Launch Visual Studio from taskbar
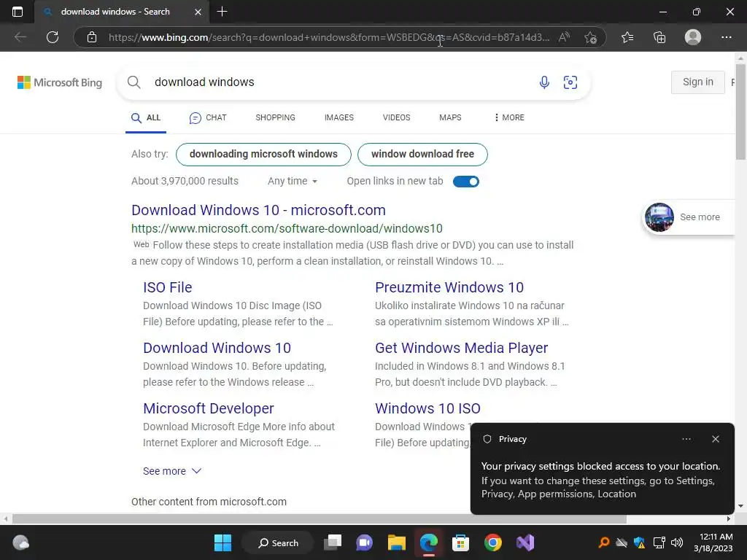This screenshot has height=560, width=747. tap(525, 542)
